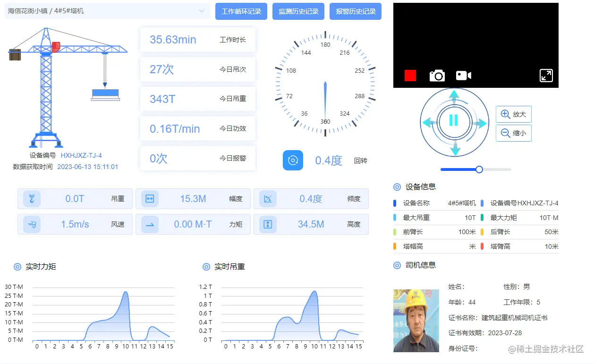This screenshot has width=594, height=364.
Task: Pause the camera rotation using the center pause button
Action: (x=454, y=121)
